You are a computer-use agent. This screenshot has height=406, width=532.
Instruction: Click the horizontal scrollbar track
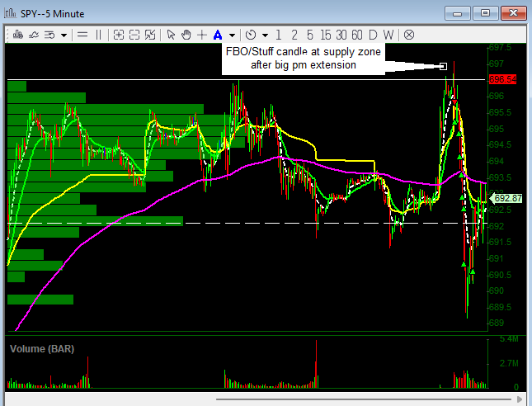pos(364,399)
